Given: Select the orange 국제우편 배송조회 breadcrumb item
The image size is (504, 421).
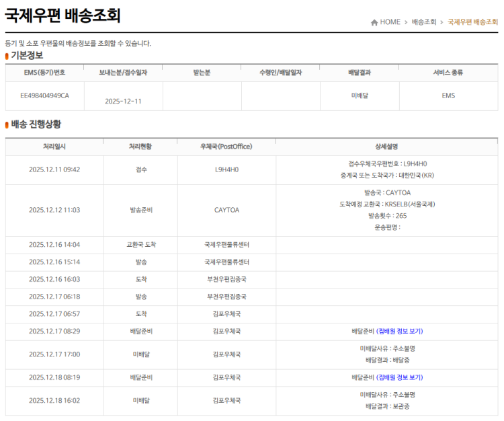Looking at the screenshot, I should click(472, 22).
